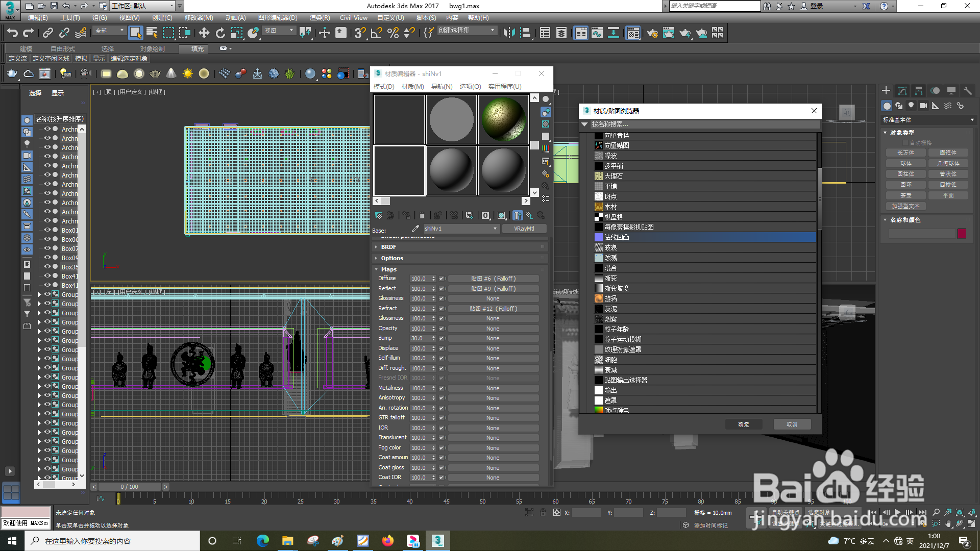
Task: Click the VRayMtl material type button
Action: click(x=524, y=229)
